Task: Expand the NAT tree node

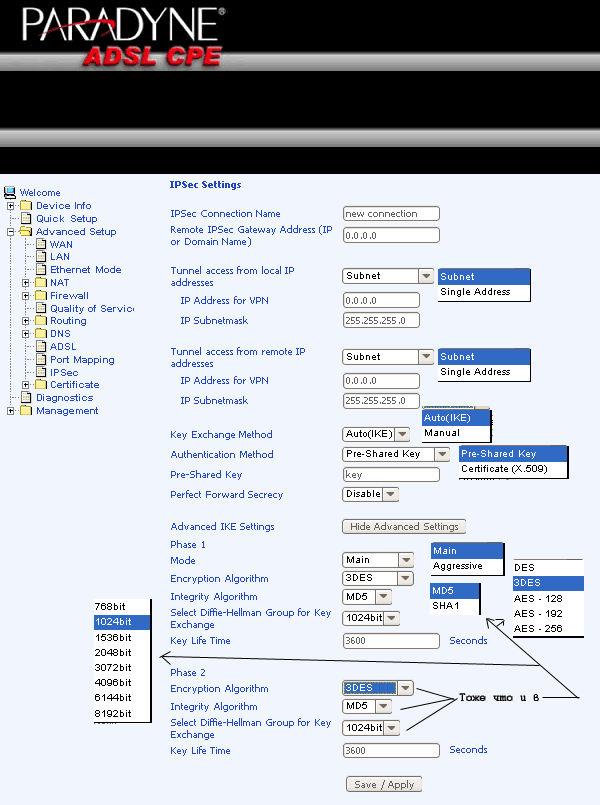Action: coord(26,283)
